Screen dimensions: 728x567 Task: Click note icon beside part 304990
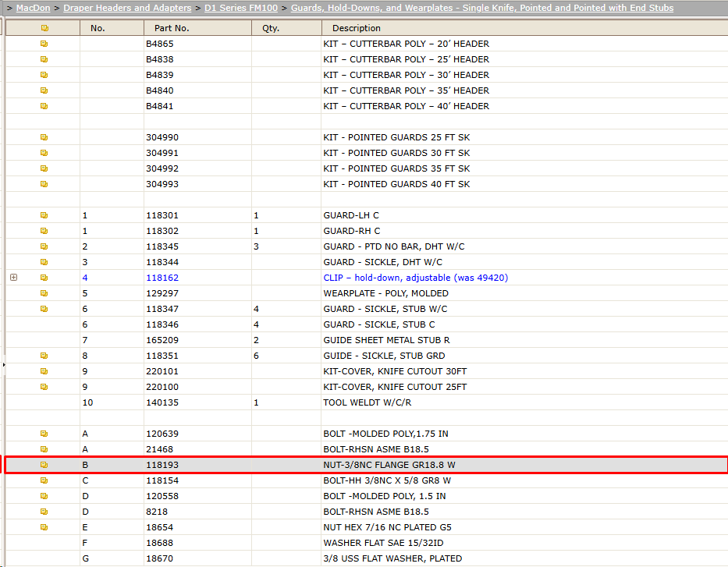[44, 137]
